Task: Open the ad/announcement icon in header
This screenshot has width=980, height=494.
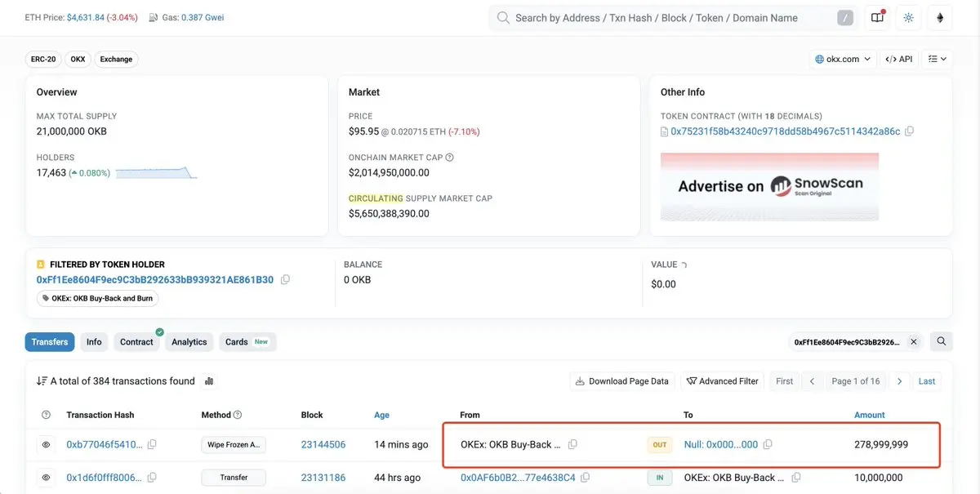Action: tap(877, 18)
